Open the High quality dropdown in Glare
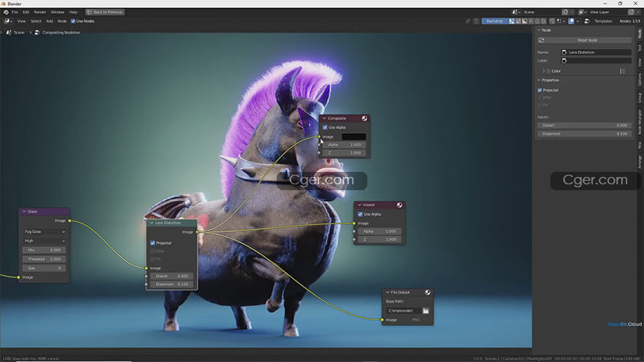The width and height of the screenshot is (644, 362). coord(45,241)
